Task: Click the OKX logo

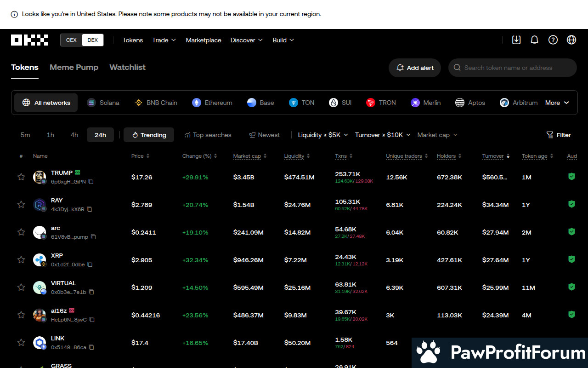Action: pos(29,40)
